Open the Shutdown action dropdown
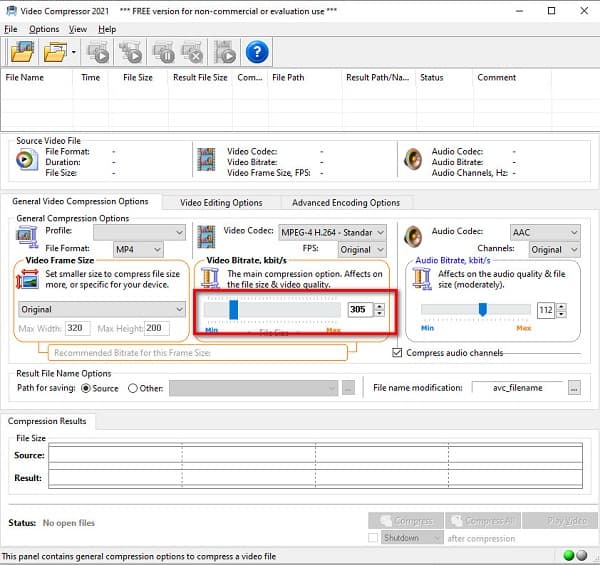This screenshot has width=600, height=565. tap(412, 538)
